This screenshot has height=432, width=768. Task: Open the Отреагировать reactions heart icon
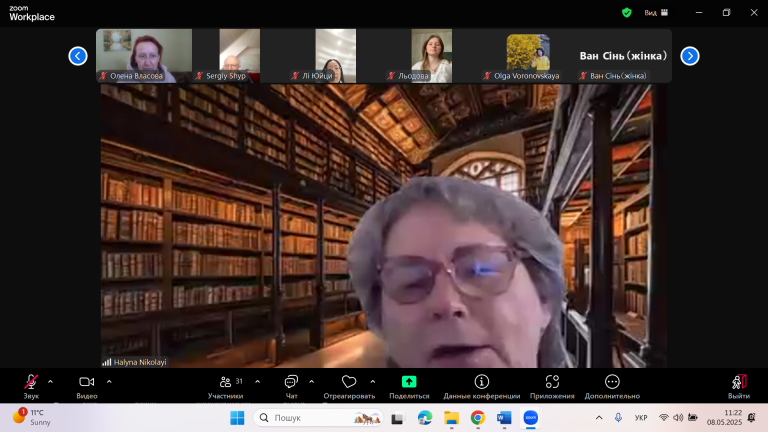click(x=349, y=382)
